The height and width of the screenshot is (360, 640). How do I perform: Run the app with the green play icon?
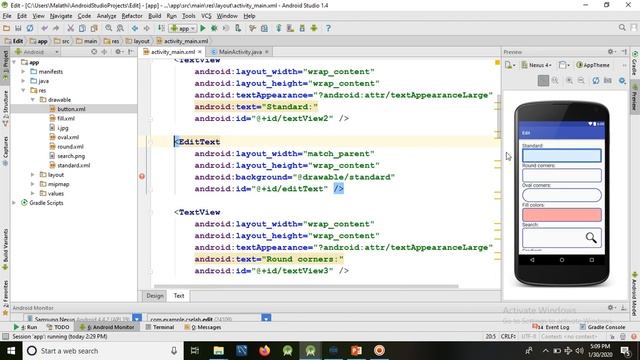(x=203, y=28)
